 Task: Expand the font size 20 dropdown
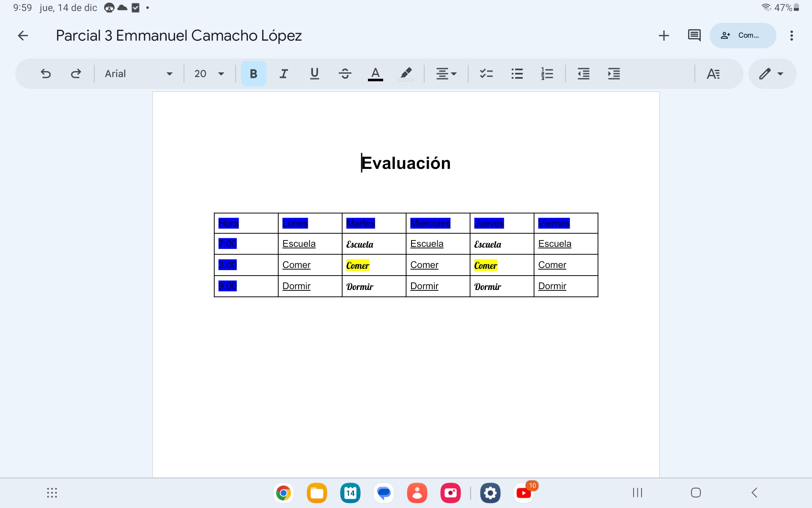pyautogui.click(x=209, y=74)
